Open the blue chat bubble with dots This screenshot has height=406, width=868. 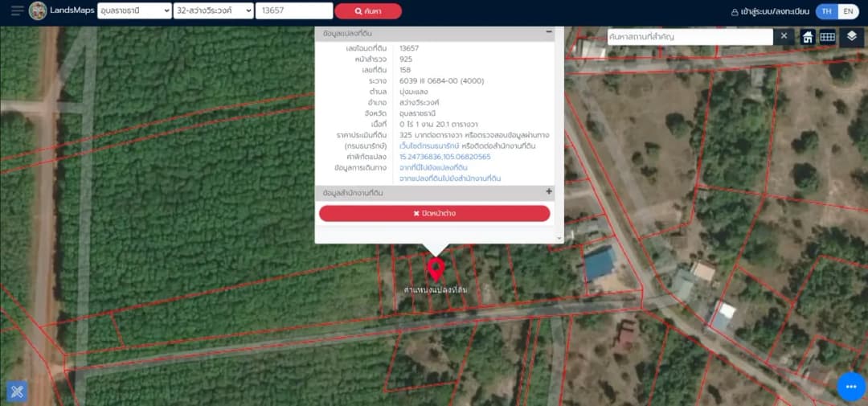coord(851,387)
